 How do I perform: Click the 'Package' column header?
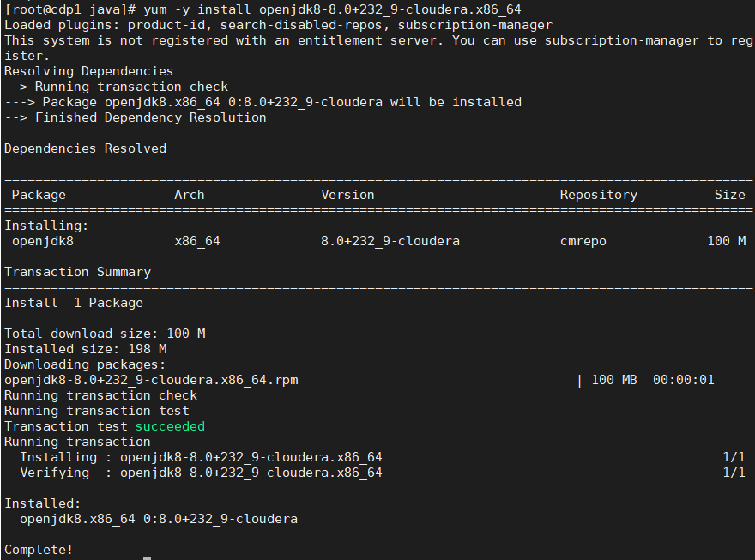39,195
